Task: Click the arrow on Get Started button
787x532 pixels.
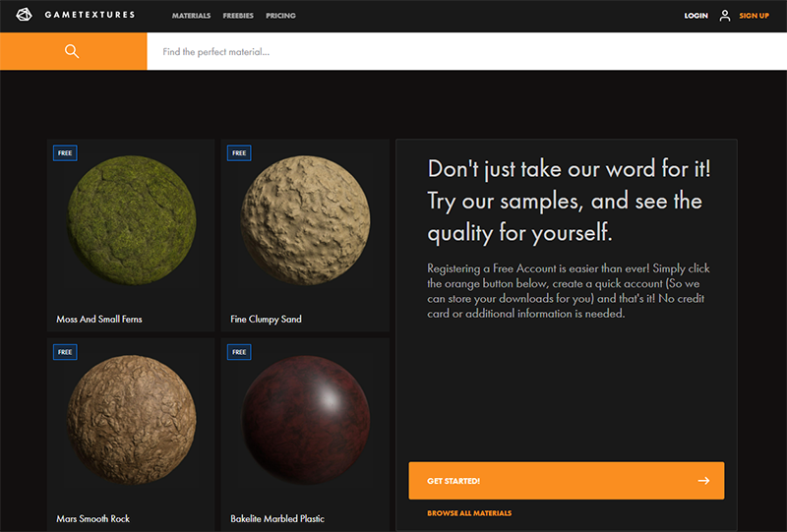Action: tap(703, 481)
